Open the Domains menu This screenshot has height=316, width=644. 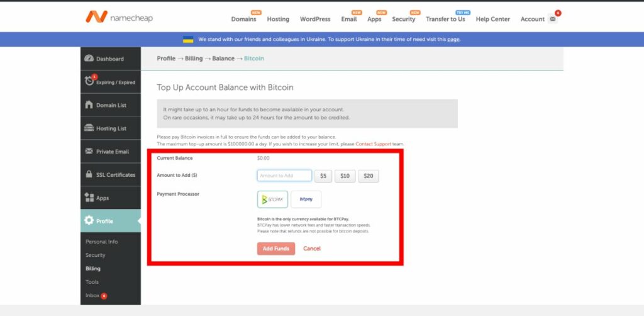243,19
